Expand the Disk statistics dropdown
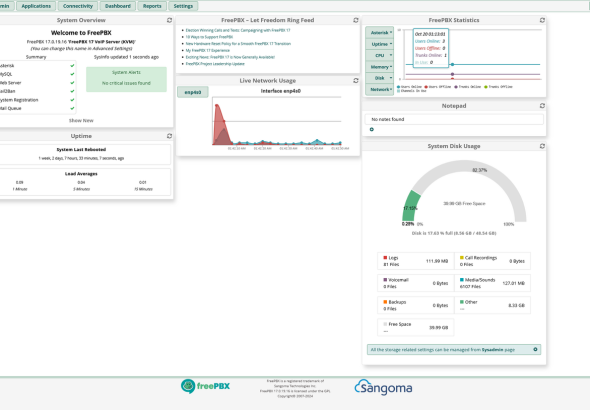 tap(380, 78)
